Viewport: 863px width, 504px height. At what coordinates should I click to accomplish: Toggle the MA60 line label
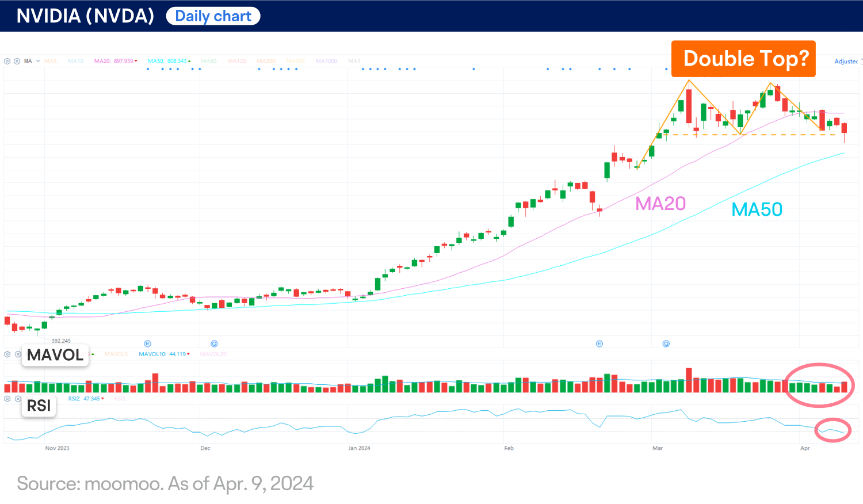pyautogui.click(x=209, y=61)
